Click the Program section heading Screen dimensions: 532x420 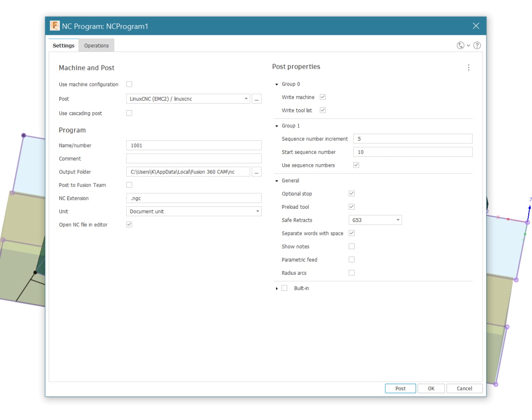tap(72, 130)
